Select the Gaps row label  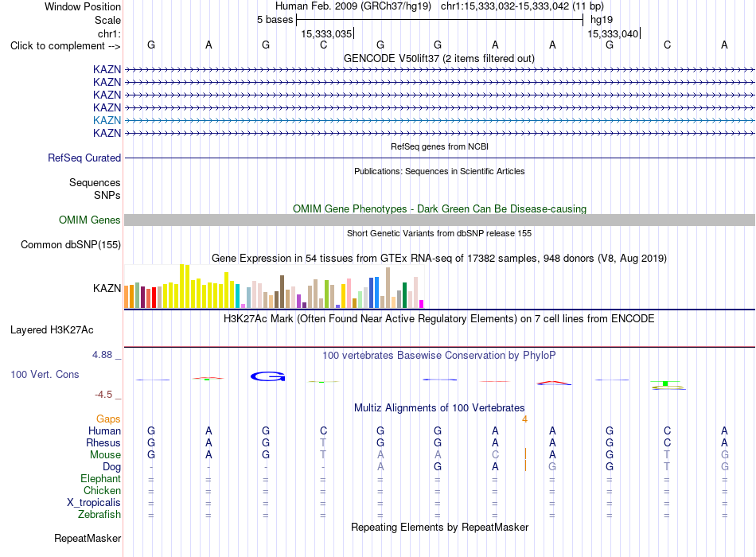[108, 419]
